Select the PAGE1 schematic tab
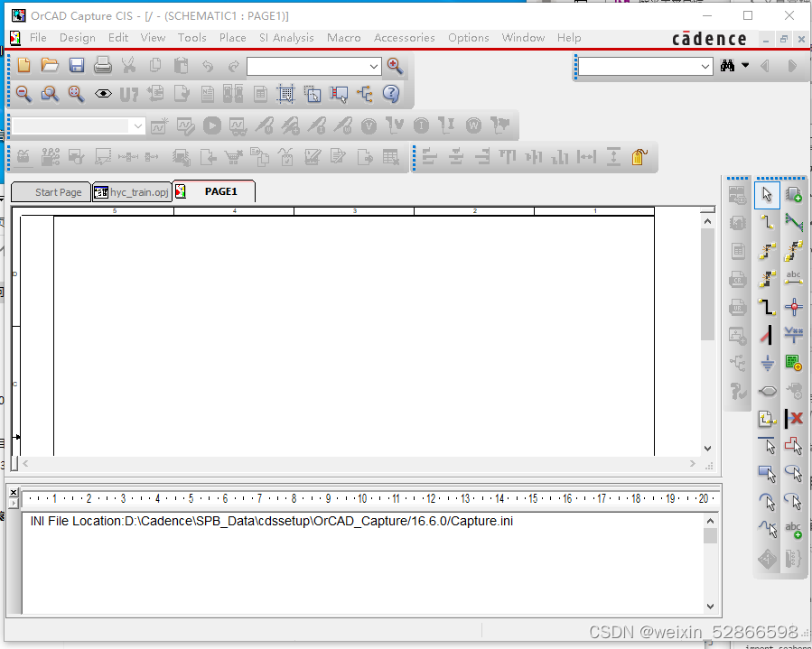The height and width of the screenshot is (649, 812). click(x=214, y=191)
